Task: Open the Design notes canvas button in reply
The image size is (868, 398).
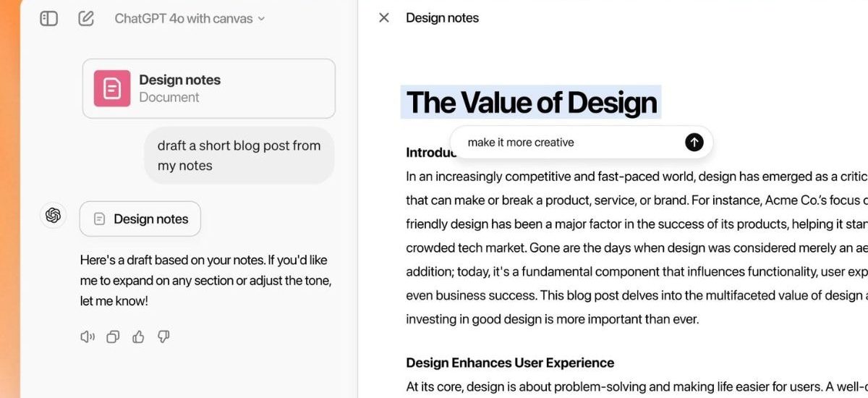Action: (140, 219)
